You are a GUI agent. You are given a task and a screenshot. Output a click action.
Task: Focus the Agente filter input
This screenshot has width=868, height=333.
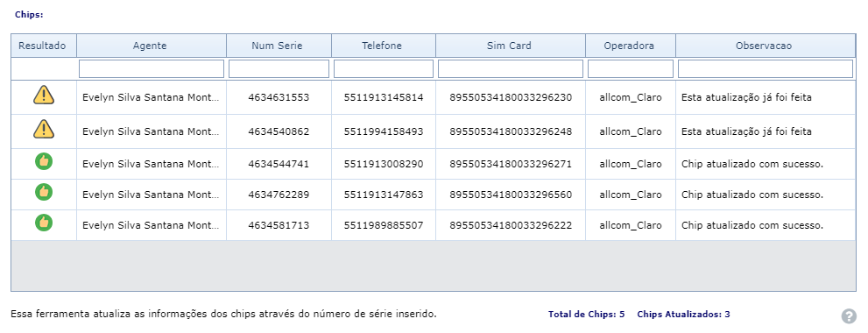(152, 68)
